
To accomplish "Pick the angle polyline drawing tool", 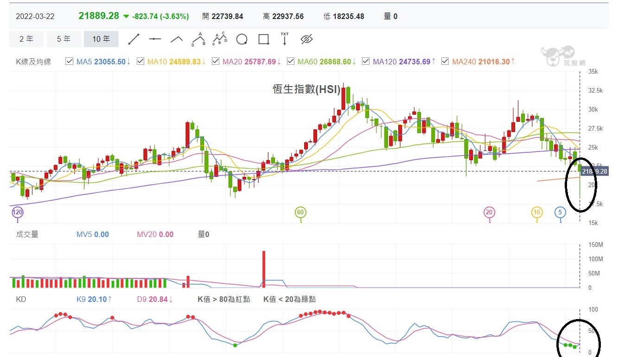I will (177, 39).
